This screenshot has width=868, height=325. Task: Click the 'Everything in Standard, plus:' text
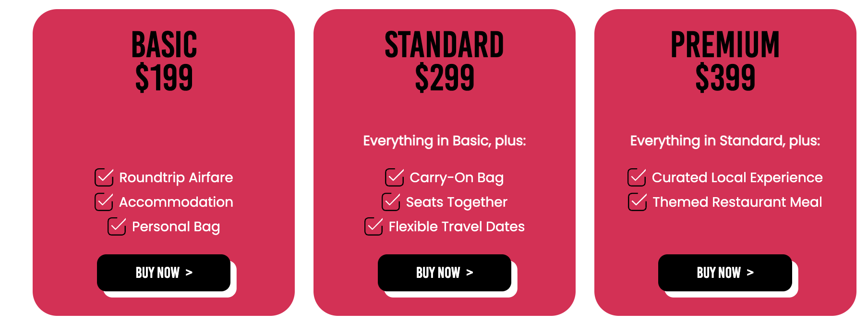tap(725, 141)
